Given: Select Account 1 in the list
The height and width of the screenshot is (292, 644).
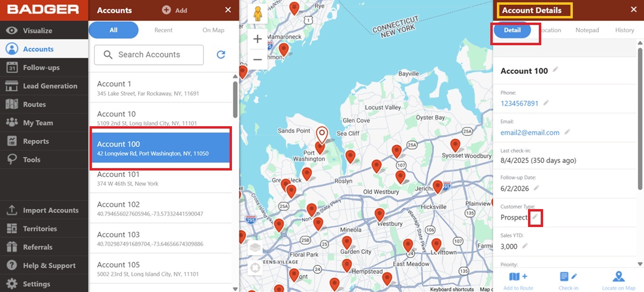Looking at the screenshot, I should (160, 88).
